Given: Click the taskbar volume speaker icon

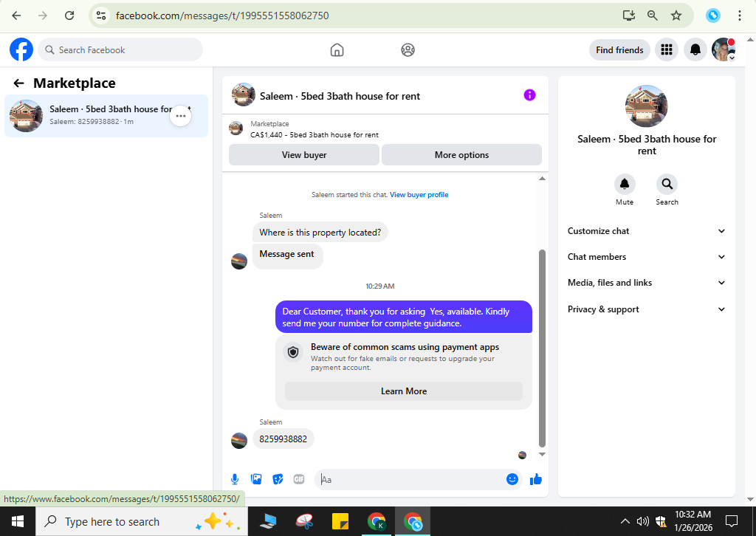Looking at the screenshot, I should (x=643, y=521).
